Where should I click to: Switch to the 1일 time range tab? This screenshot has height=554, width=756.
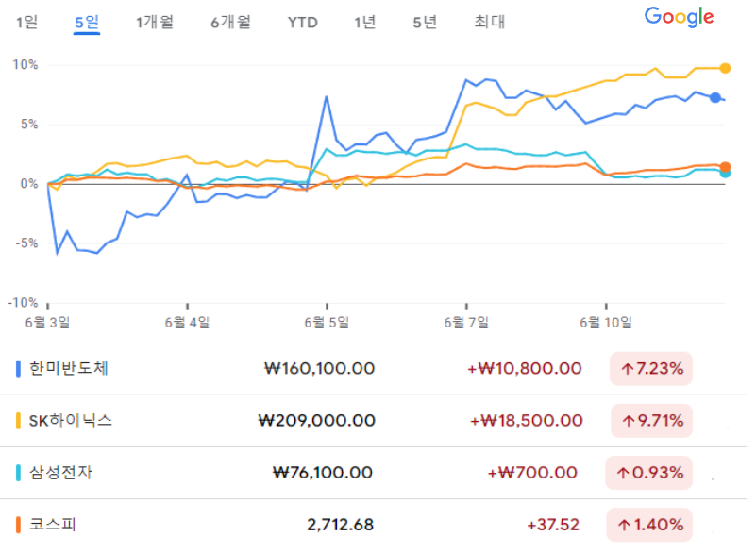pyautogui.click(x=26, y=23)
